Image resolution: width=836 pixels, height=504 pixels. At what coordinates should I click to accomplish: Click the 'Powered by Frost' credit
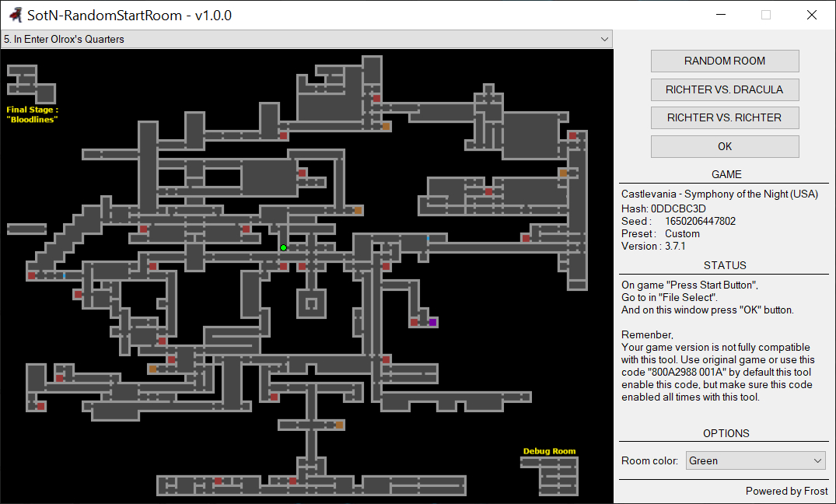coord(786,492)
